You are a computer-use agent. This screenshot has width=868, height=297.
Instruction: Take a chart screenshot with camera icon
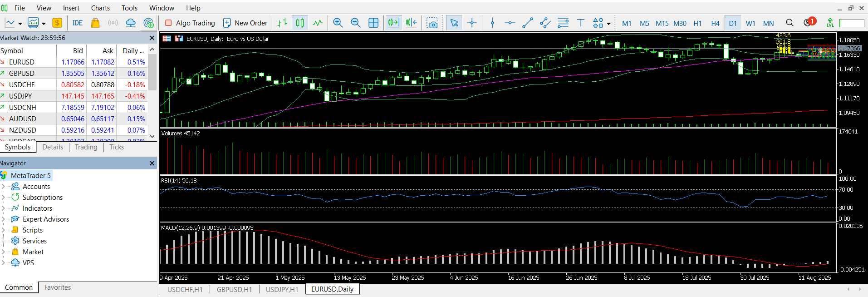(x=432, y=23)
